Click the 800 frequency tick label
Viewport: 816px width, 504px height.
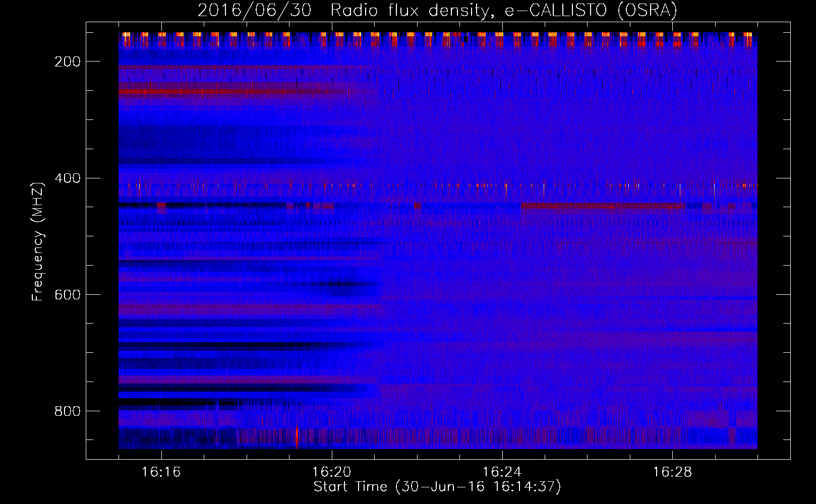pyautogui.click(x=67, y=411)
